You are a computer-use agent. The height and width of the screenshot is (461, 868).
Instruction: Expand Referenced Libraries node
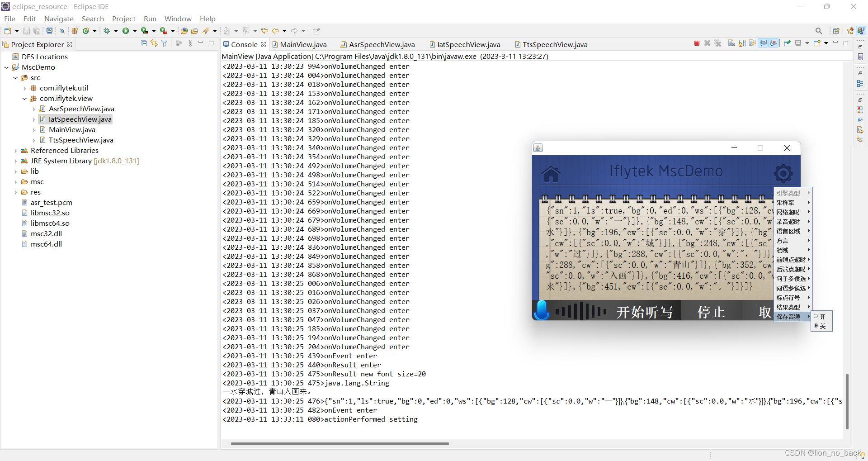point(15,151)
